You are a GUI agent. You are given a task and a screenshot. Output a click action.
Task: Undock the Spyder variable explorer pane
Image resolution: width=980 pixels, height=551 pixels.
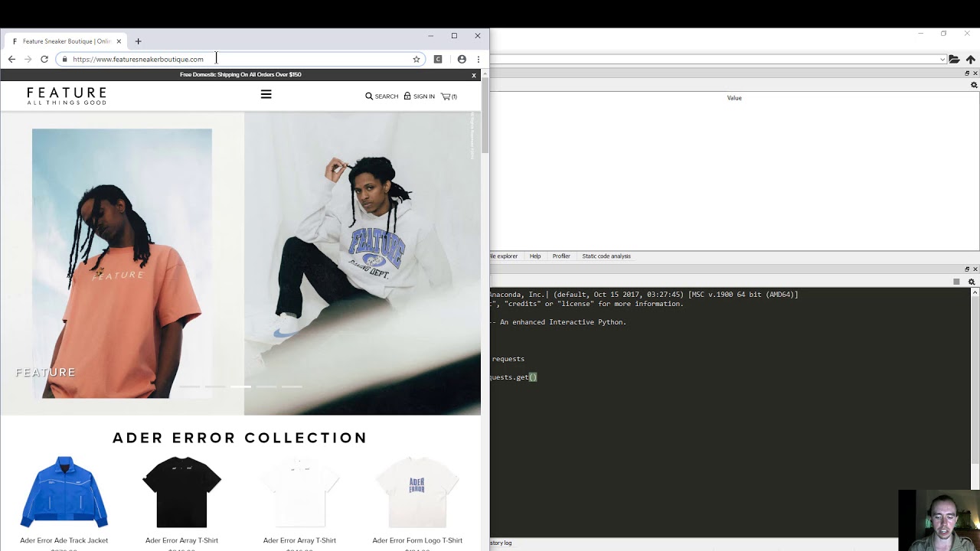[967, 73]
